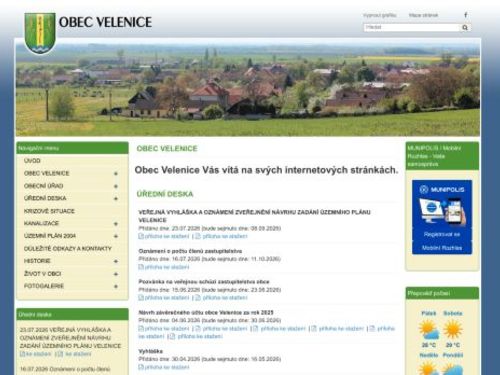Screen dimensions: 500x375
Task: Click first ke stažení link in sidebar
Action: coord(36,354)
